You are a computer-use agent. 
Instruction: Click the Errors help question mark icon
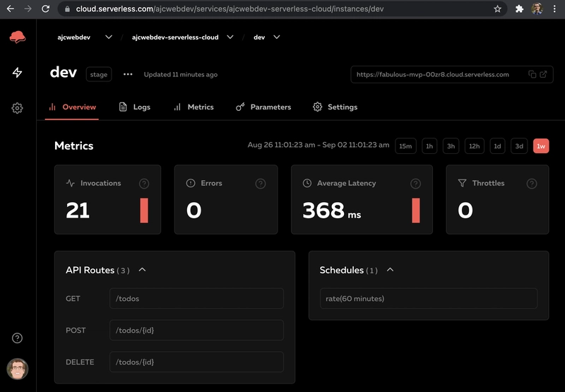point(261,184)
